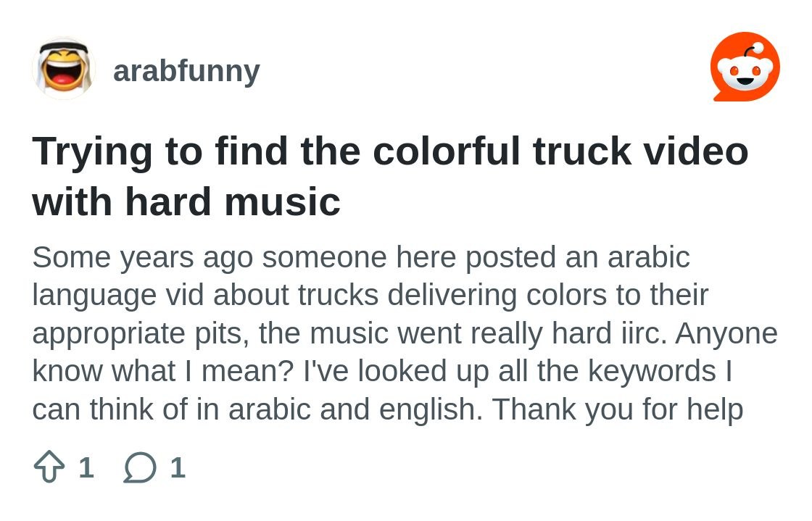Open the colorful truck video post title

click(390, 176)
